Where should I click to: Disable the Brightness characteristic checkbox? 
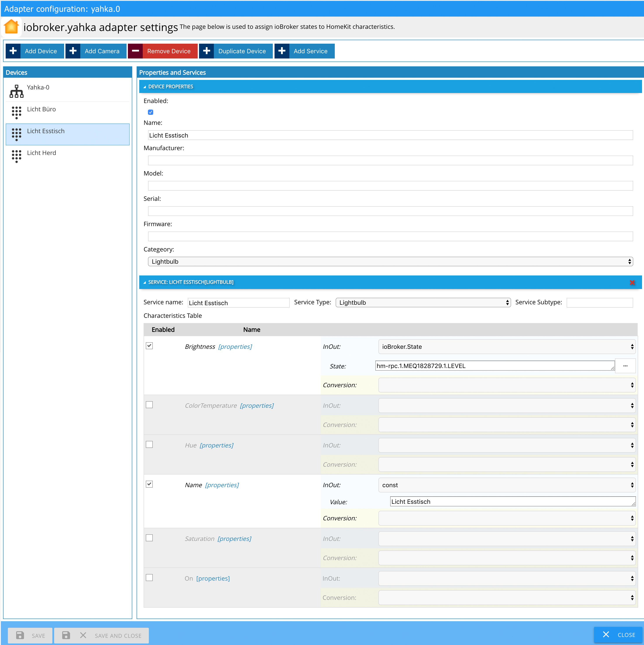point(149,346)
